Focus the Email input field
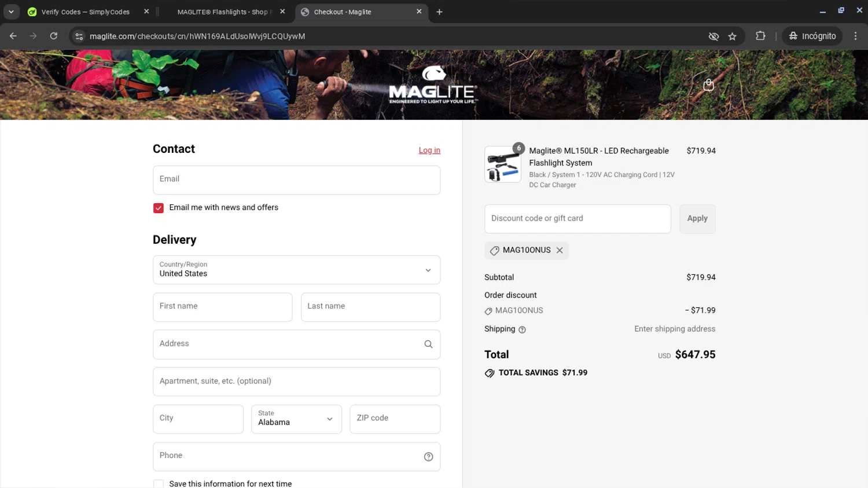The width and height of the screenshot is (868, 488). tap(296, 180)
